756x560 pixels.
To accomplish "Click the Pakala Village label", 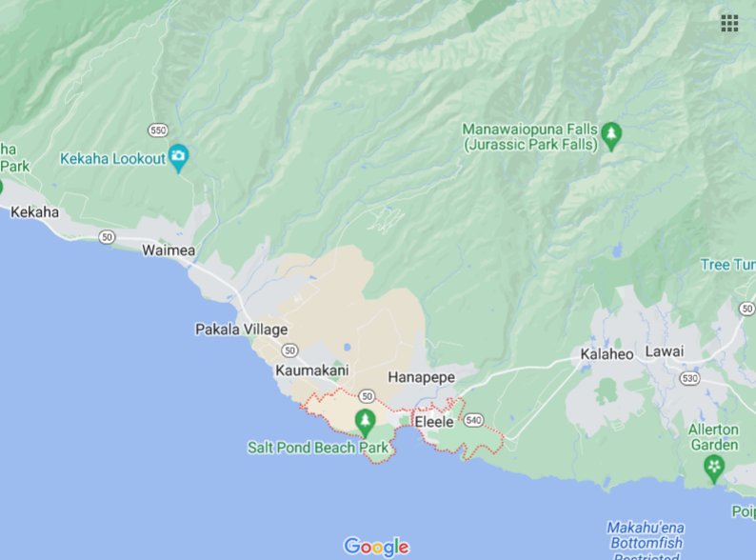I will [242, 330].
